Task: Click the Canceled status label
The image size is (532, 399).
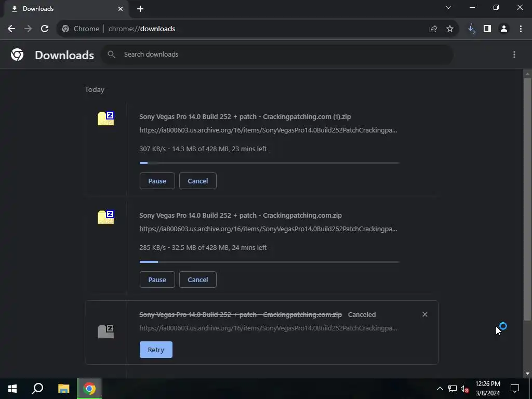Action: click(362, 314)
